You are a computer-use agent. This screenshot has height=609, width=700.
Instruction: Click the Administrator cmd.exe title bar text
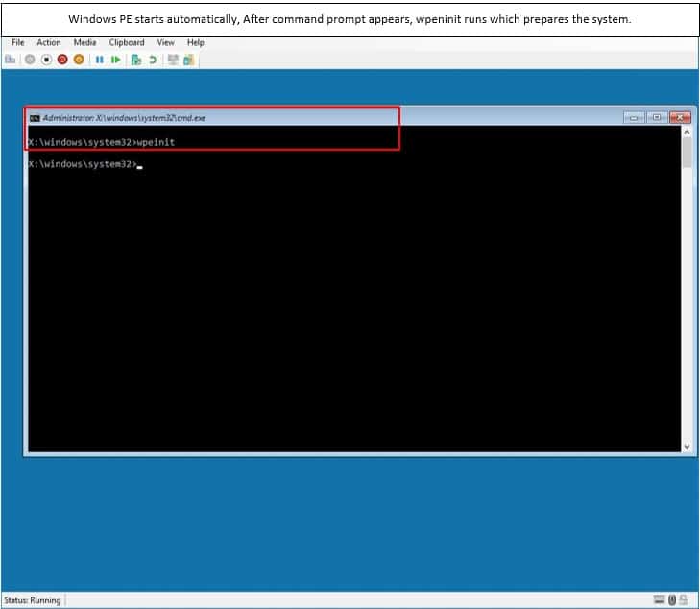pyautogui.click(x=124, y=118)
